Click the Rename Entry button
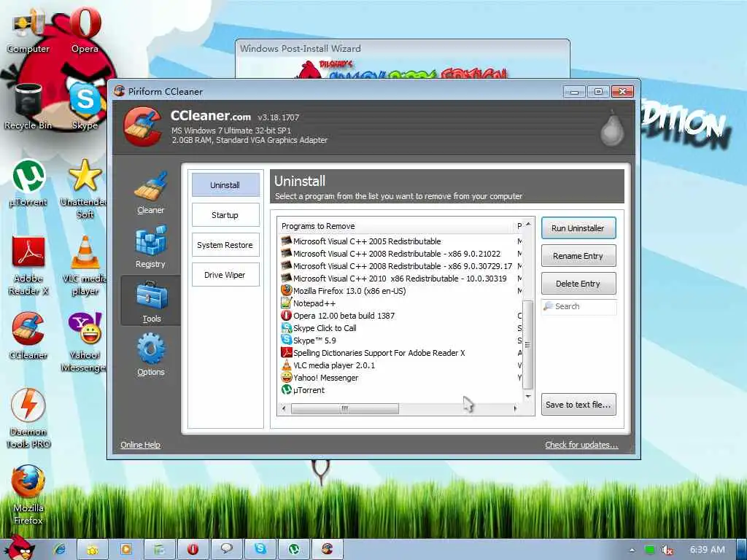Viewport: 747px width, 560px height. (578, 256)
